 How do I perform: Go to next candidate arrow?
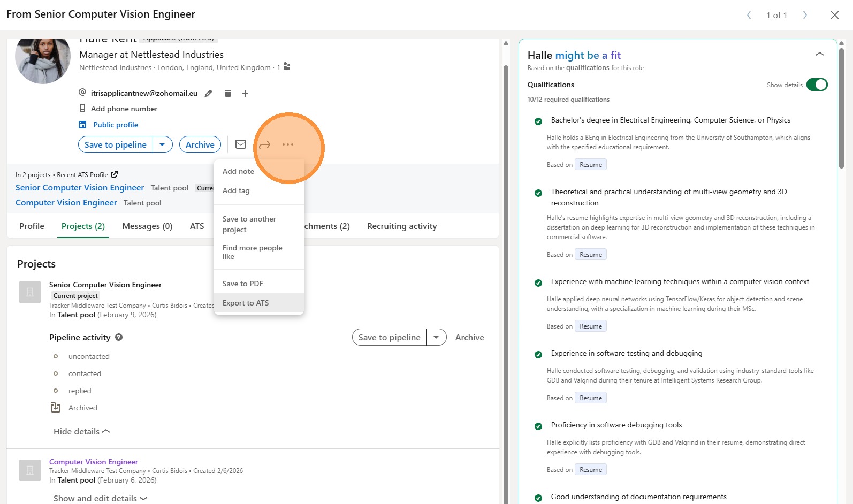pyautogui.click(x=804, y=15)
